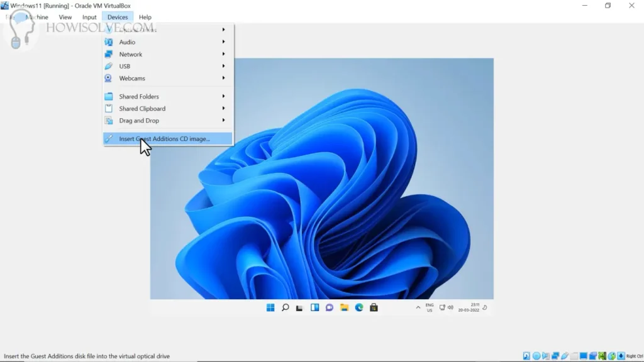Click the network status bar icon
The height and width of the screenshot is (362, 644).
coord(555,356)
